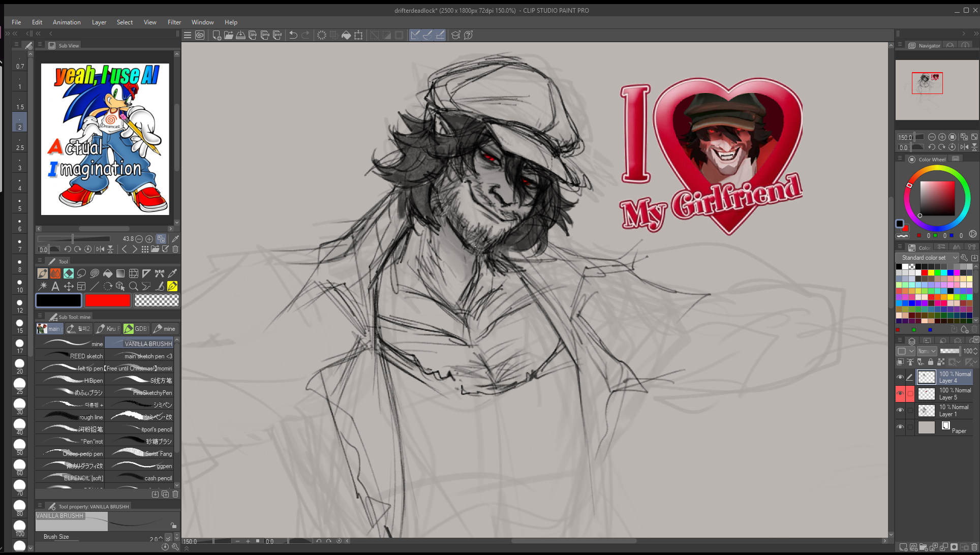Switch to the GDB sub tool group tab
The image size is (980, 555).
[136, 329]
